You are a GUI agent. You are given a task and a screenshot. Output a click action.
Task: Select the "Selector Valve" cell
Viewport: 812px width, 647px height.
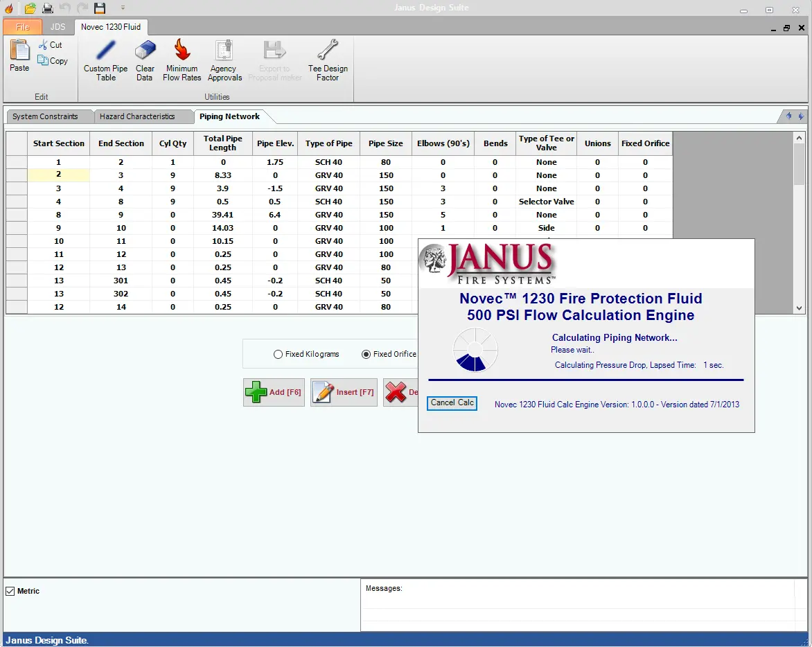tap(547, 202)
